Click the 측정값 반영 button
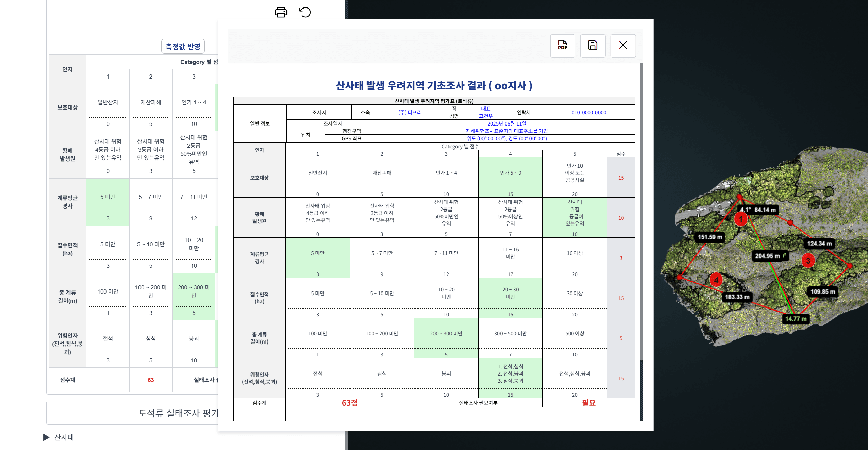The width and height of the screenshot is (868, 450). pos(183,46)
